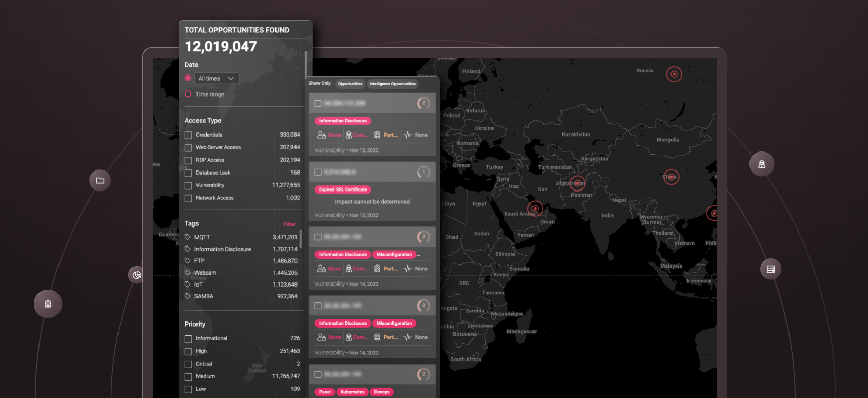Open the pie chart icon circle
Viewport: 868px width, 398px height.
pyautogui.click(x=136, y=275)
